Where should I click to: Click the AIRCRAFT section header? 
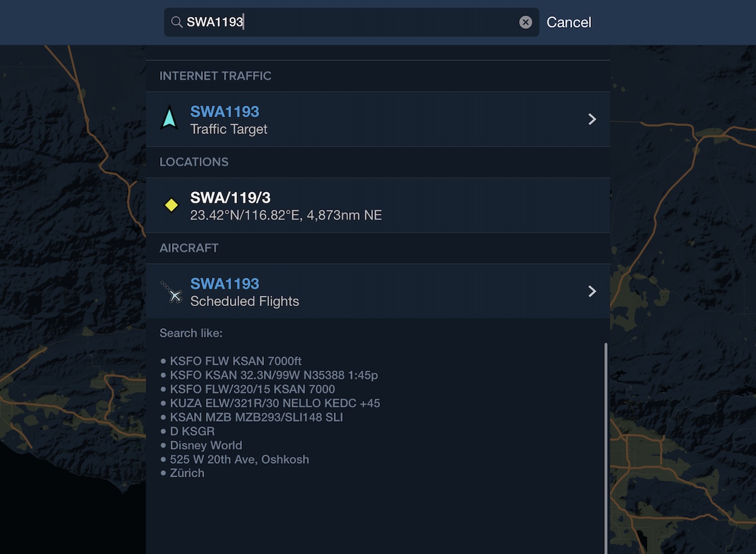pos(189,248)
